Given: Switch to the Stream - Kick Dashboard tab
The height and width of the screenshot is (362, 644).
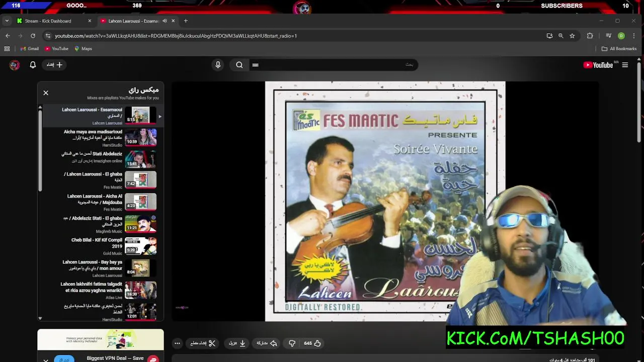Looking at the screenshot, I should [x=48, y=21].
